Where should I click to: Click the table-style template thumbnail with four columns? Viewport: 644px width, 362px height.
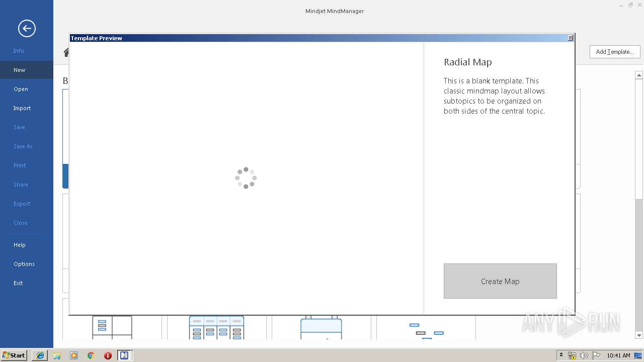click(x=217, y=327)
